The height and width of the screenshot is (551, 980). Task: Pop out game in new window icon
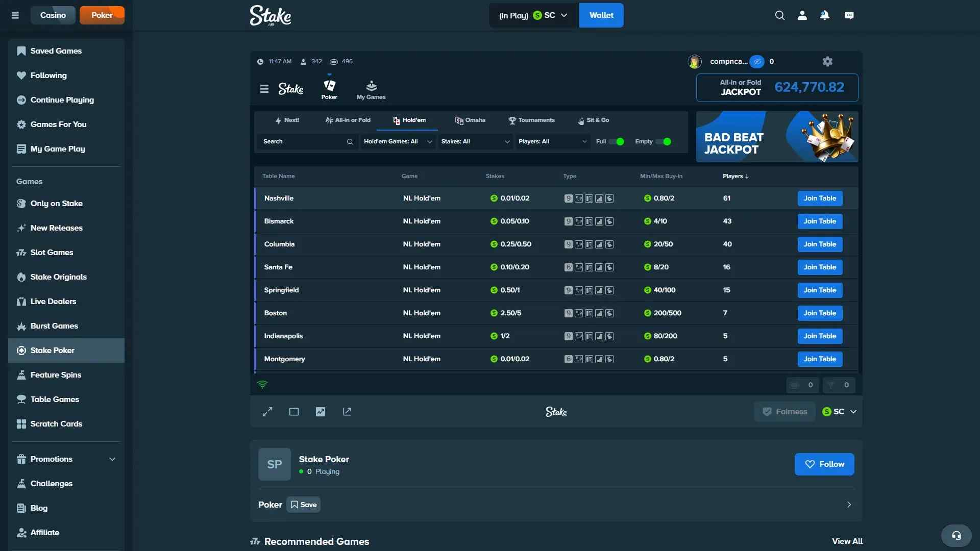(347, 412)
